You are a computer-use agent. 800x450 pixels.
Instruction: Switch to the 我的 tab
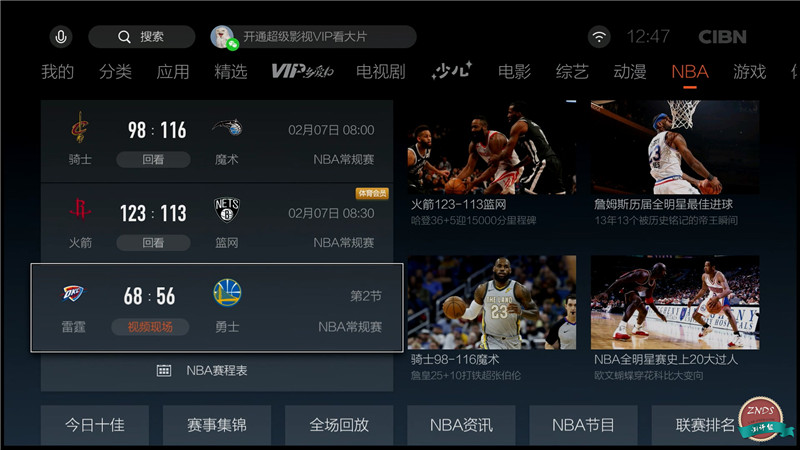58,71
